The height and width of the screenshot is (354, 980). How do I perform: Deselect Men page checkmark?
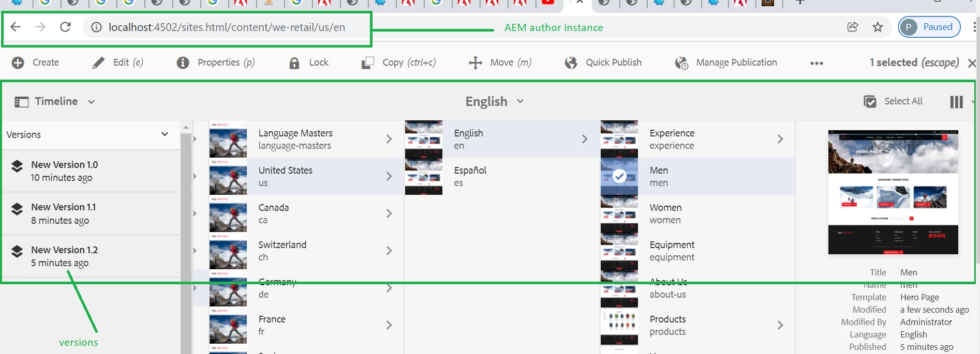pyautogui.click(x=619, y=176)
